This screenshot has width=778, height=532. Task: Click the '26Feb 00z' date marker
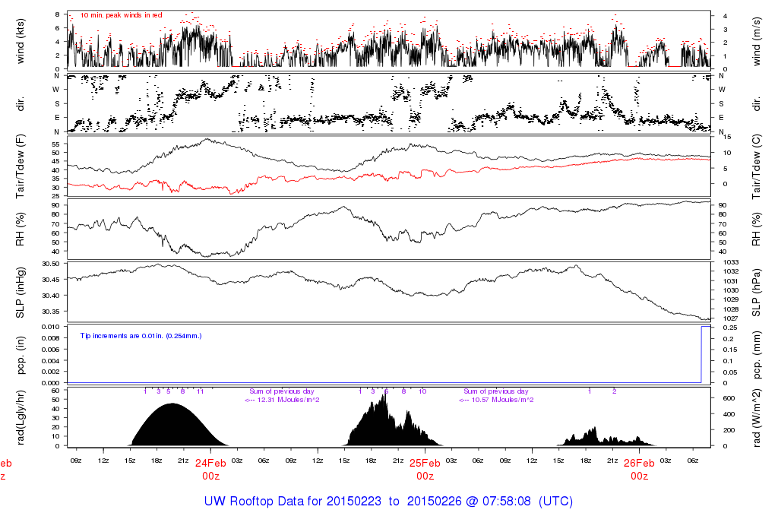point(640,469)
